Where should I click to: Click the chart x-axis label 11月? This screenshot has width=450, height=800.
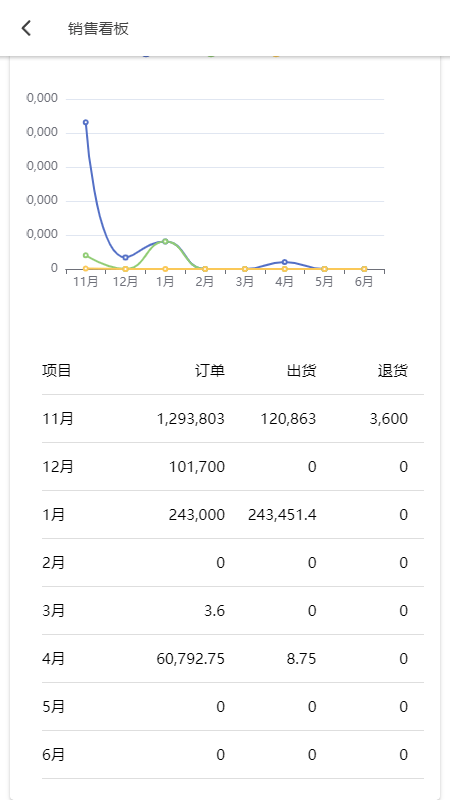86,282
